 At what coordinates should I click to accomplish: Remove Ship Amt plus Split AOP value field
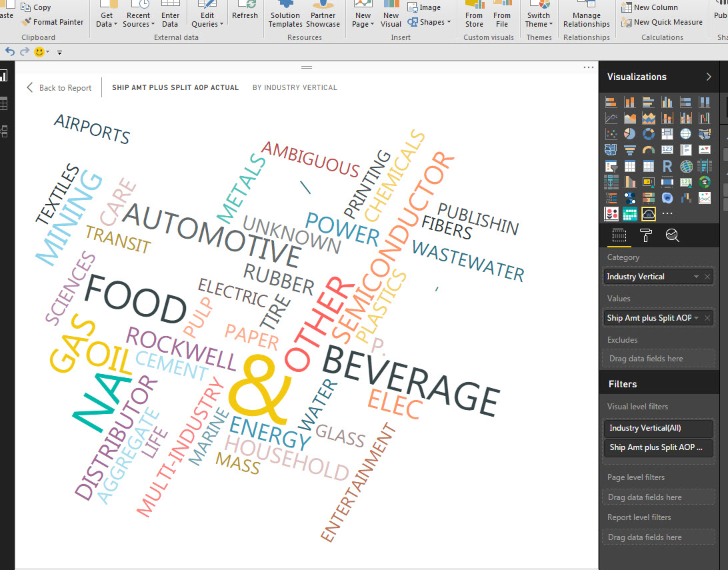point(707,318)
